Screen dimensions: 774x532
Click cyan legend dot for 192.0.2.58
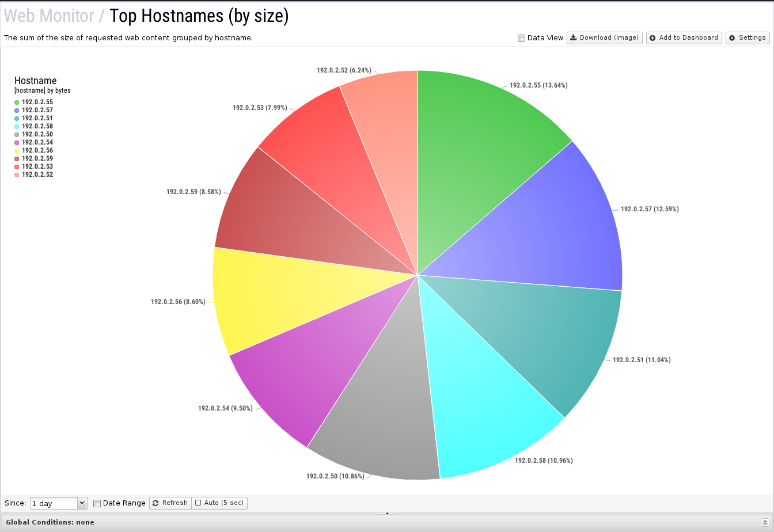pos(17,126)
